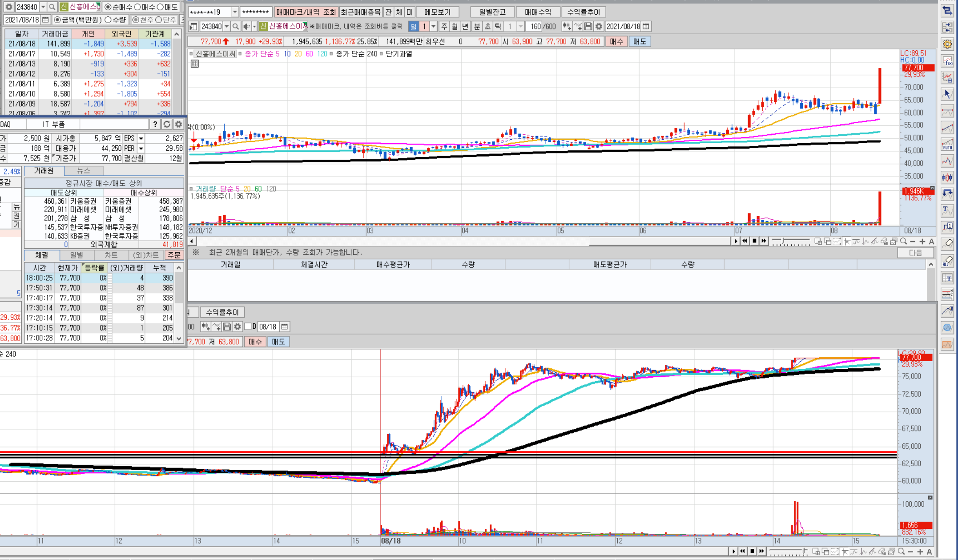The image size is (958, 560).
Task: Select the 금액(백만원) radio option
Action: pos(57,20)
